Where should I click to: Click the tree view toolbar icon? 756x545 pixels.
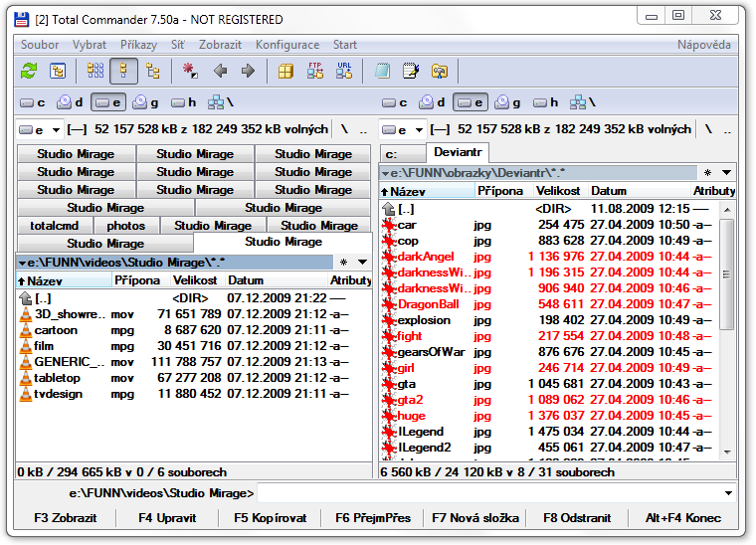pos(153,71)
